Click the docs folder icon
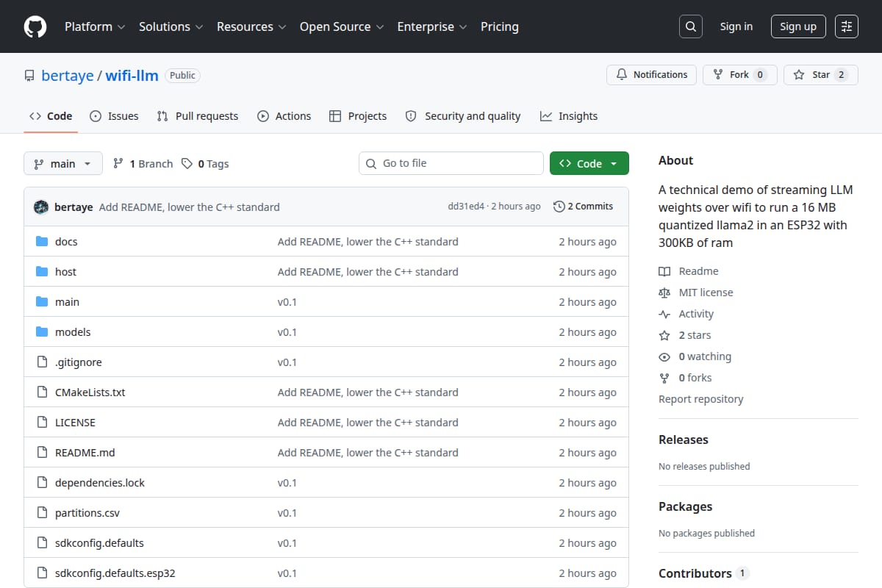Viewport: 882px width, 588px height. [42, 242]
